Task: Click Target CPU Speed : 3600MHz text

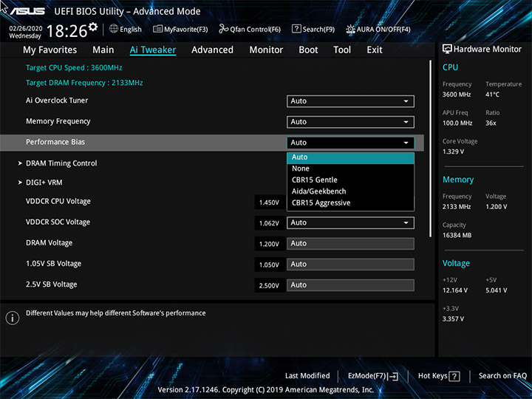Action: click(74, 67)
